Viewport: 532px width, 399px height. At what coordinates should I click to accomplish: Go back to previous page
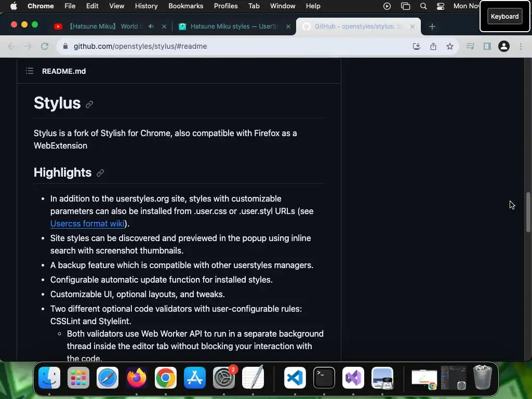click(11, 46)
